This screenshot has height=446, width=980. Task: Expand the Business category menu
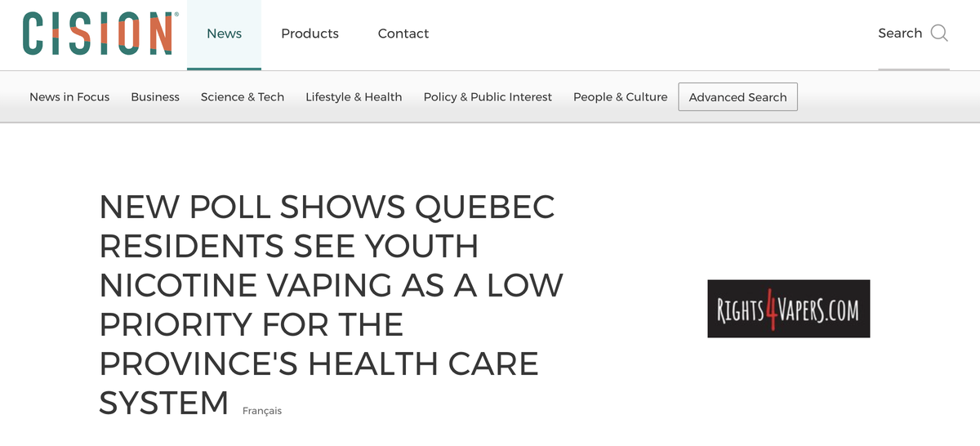[x=155, y=96]
